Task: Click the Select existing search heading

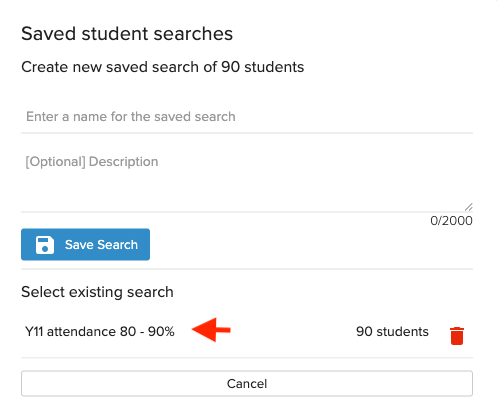Action: pyautogui.click(x=97, y=292)
